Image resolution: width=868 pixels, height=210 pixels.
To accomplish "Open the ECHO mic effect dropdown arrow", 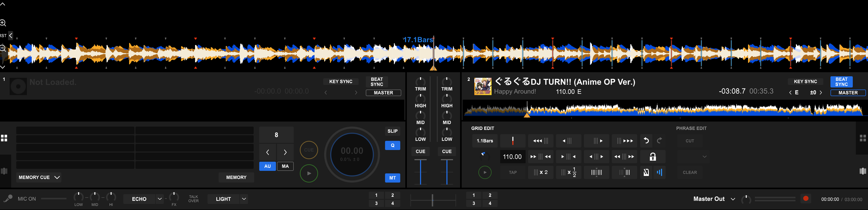I will [x=160, y=199].
